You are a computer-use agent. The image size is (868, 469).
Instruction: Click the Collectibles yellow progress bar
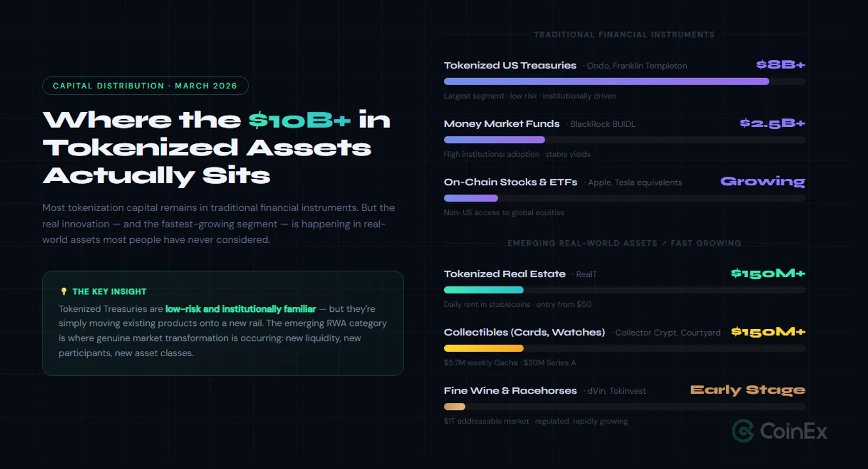point(624,349)
